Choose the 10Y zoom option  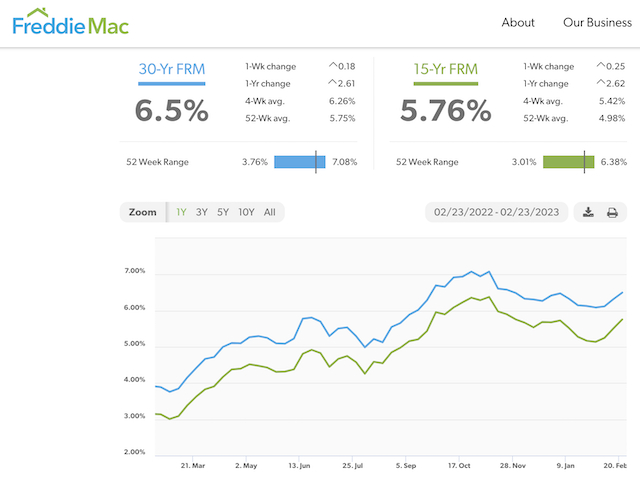pyautogui.click(x=246, y=212)
